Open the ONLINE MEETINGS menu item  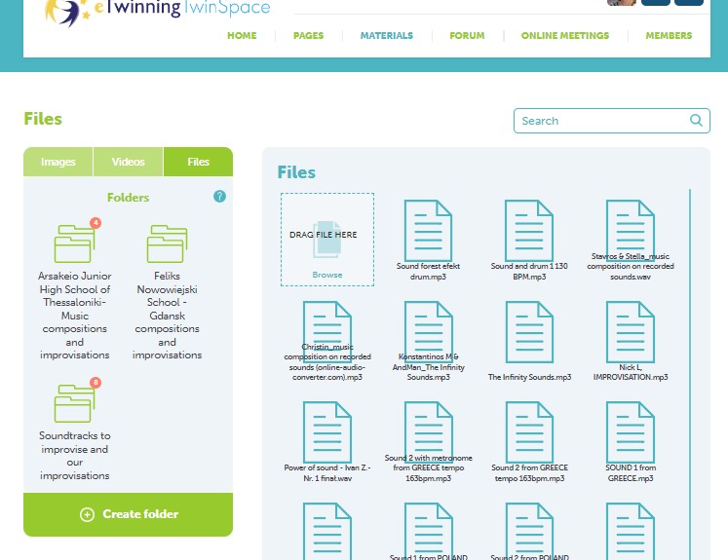click(565, 36)
